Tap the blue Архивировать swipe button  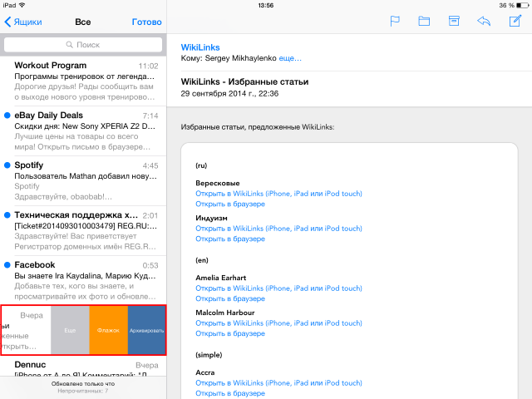[146, 330]
